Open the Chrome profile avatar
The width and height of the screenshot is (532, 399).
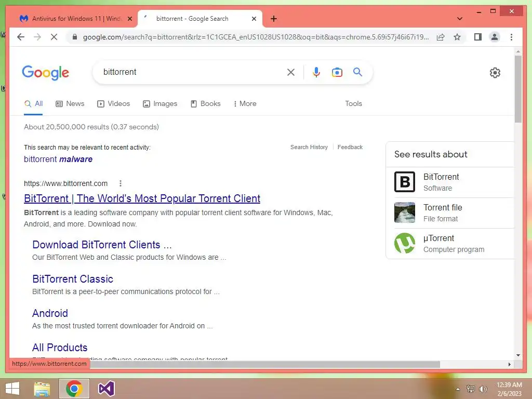click(x=495, y=37)
